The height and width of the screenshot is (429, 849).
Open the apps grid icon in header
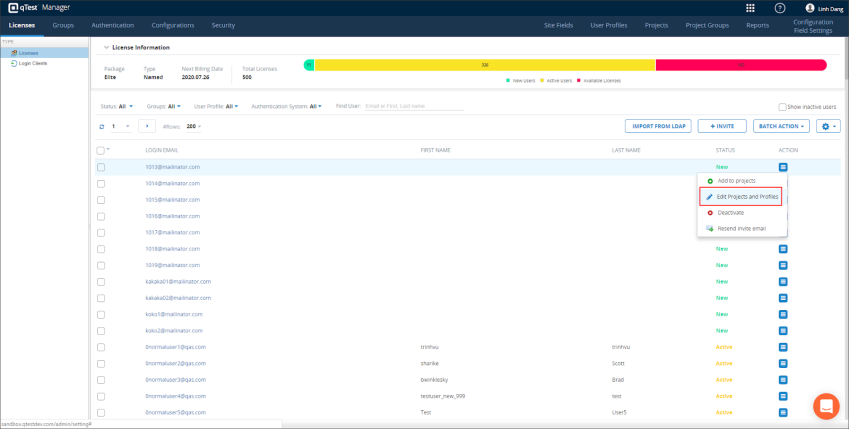[751, 8]
